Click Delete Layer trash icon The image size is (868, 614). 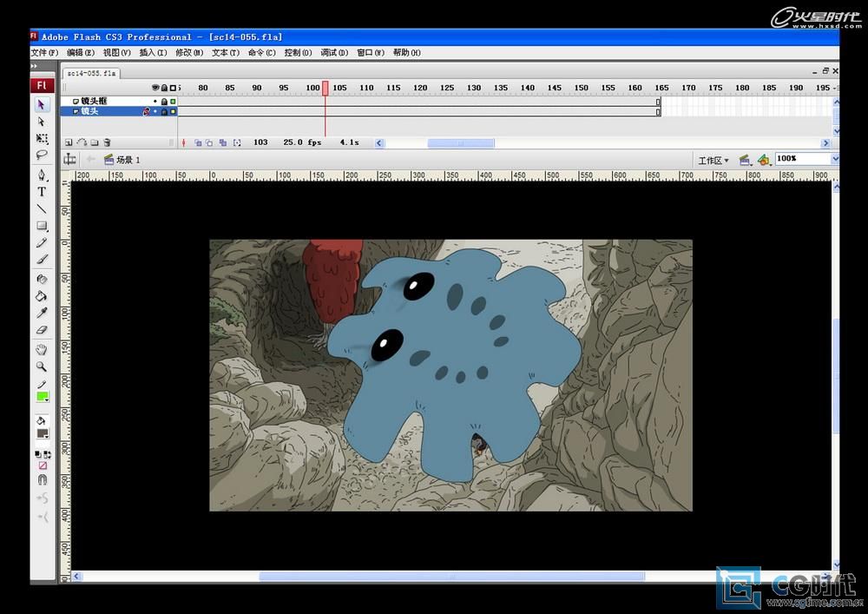108,142
